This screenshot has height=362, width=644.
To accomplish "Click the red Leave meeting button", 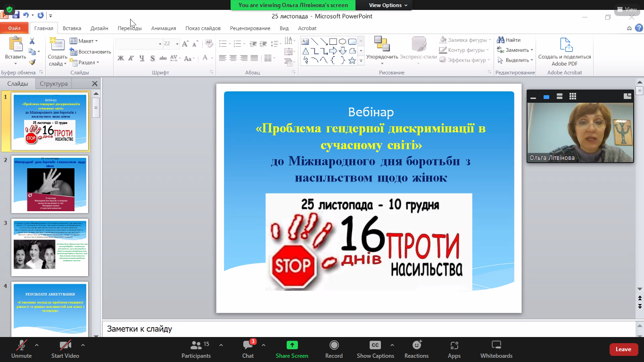I will coord(623,349).
